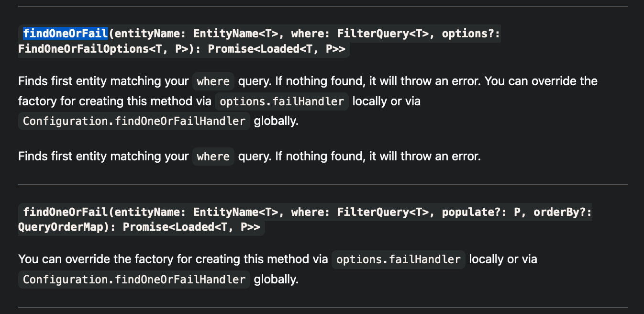Click the where code badge in second paragraph

213,157
